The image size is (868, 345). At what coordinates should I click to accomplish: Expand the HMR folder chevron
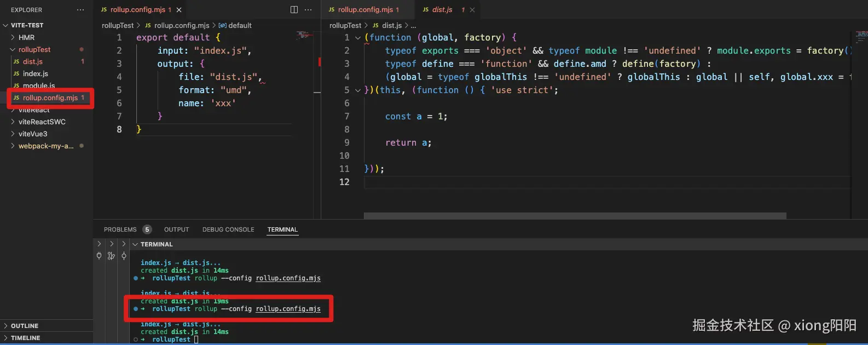coord(13,38)
